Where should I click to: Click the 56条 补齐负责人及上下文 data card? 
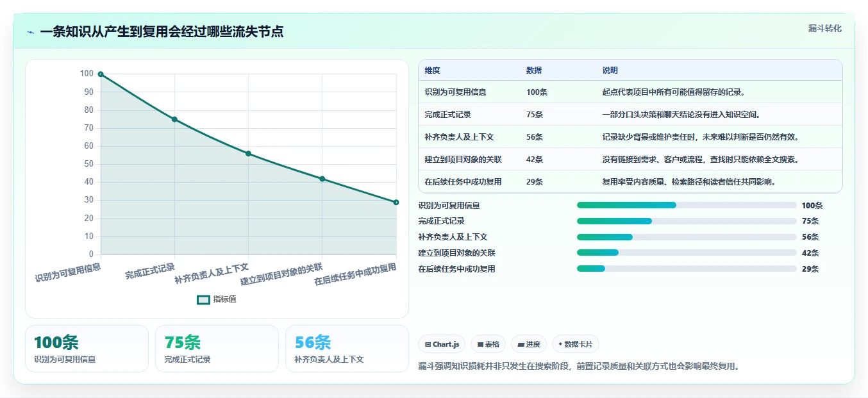pos(347,349)
